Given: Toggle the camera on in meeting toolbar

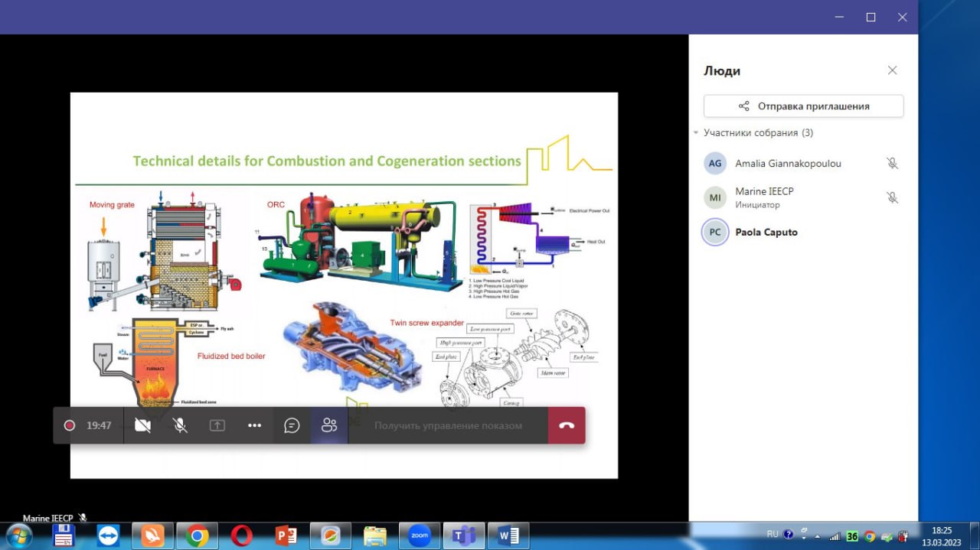Looking at the screenshot, I should 142,426.
